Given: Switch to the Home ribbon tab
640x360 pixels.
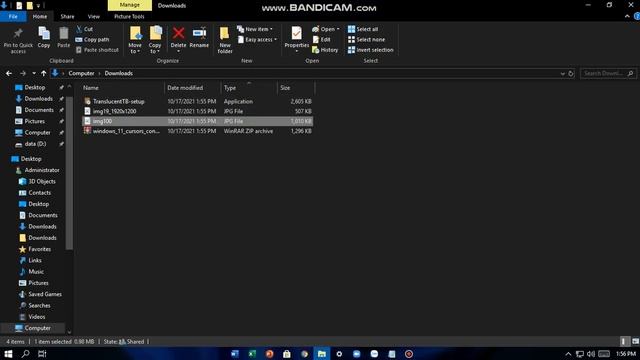Looking at the screenshot, I should click(40, 16).
